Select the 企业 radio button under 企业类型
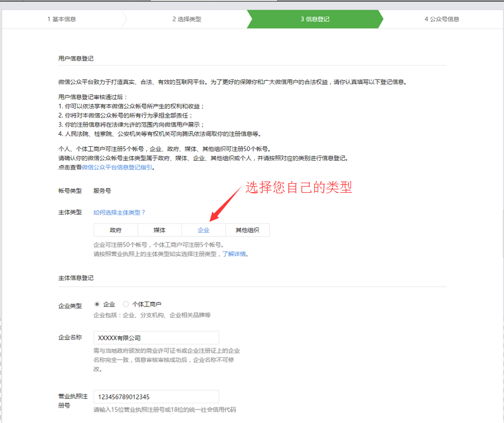This screenshot has height=423, width=504. pyautogui.click(x=97, y=304)
